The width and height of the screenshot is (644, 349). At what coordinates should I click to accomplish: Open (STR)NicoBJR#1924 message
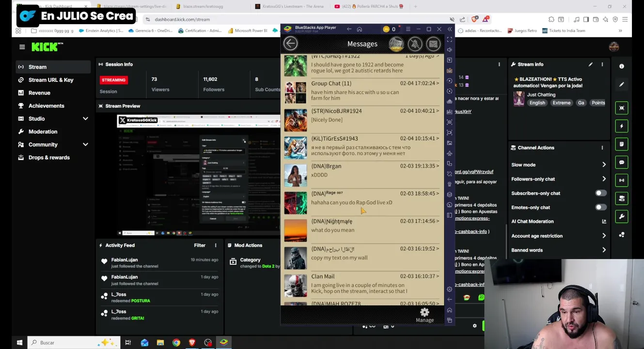361,119
